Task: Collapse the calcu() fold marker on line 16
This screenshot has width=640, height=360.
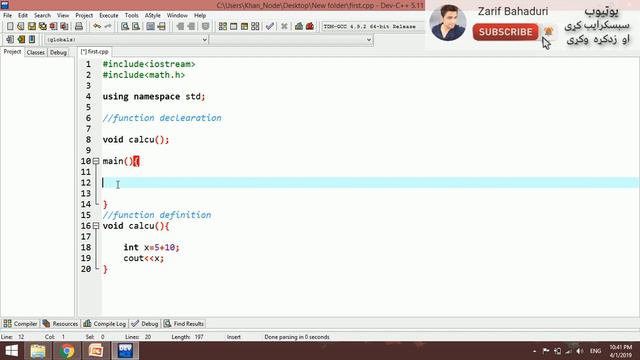Action: [96, 226]
